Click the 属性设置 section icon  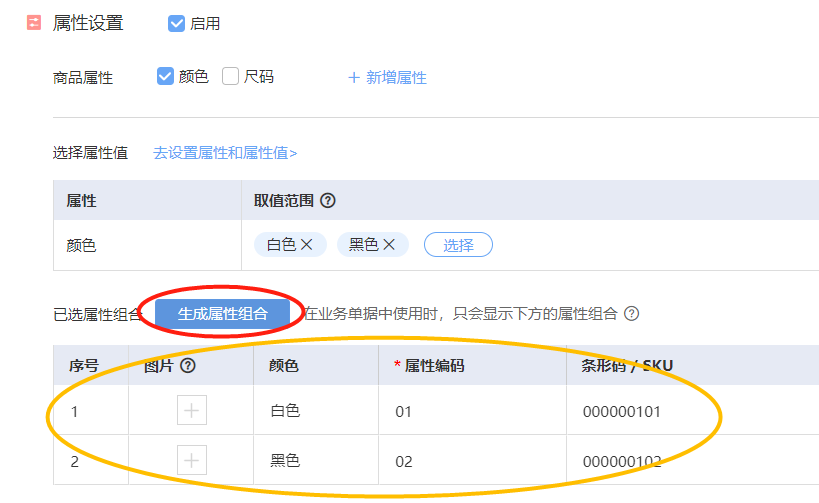click(34, 22)
